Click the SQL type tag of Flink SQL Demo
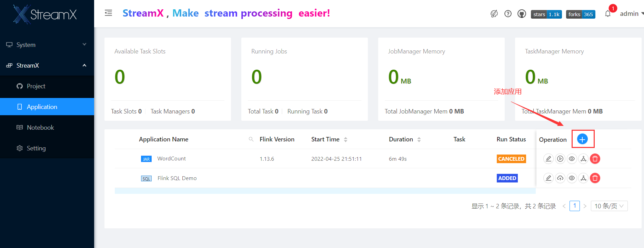 [x=146, y=179]
